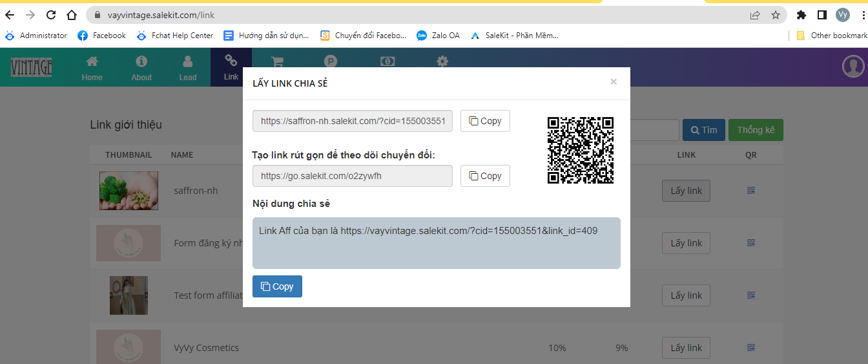Copy the shortened go.salekit.com link
This screenshot has height=364, width=868.
485,176
